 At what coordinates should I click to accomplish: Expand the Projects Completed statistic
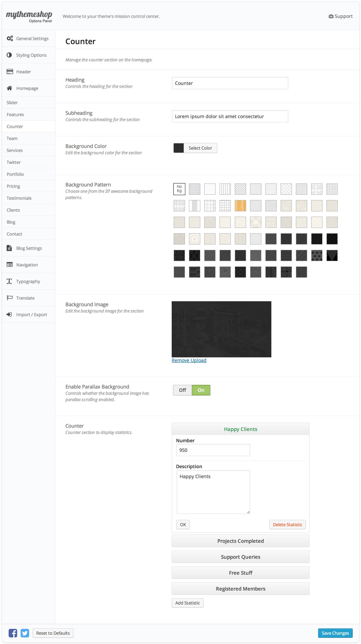(x=240, y=541)
